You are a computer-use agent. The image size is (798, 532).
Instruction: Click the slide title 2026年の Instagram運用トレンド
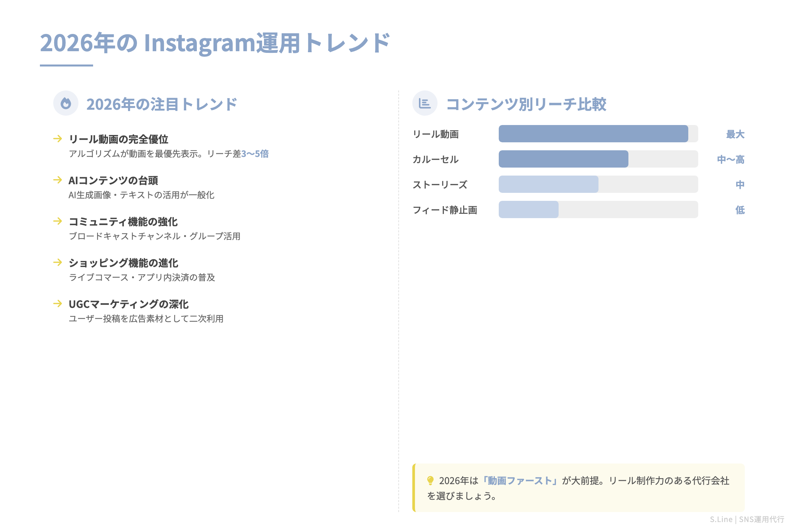[215, 43]
